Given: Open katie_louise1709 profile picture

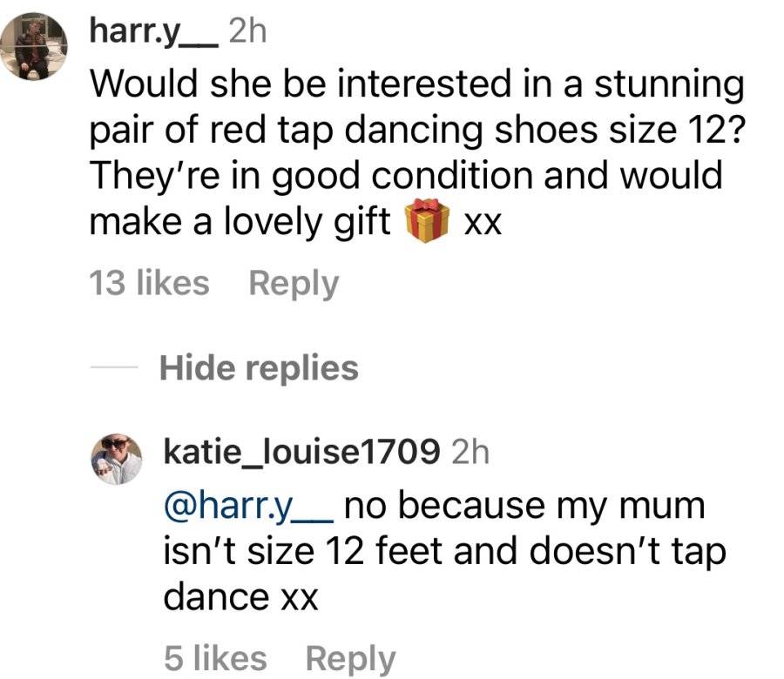Looking at the screenshot, I should (x=117, y=459).
